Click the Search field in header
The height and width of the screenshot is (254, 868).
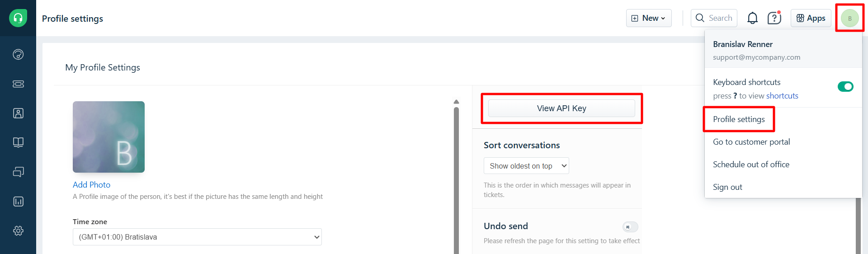[714, 18]
